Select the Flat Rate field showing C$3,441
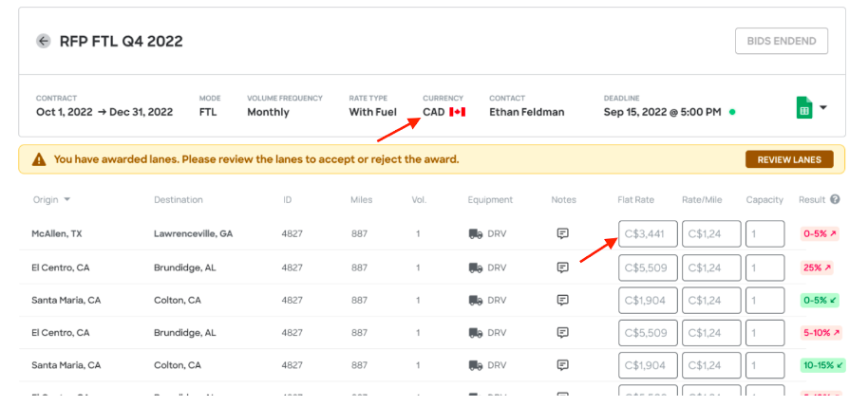This screenshot has width=868, height=406. click(x=648, y=234)
